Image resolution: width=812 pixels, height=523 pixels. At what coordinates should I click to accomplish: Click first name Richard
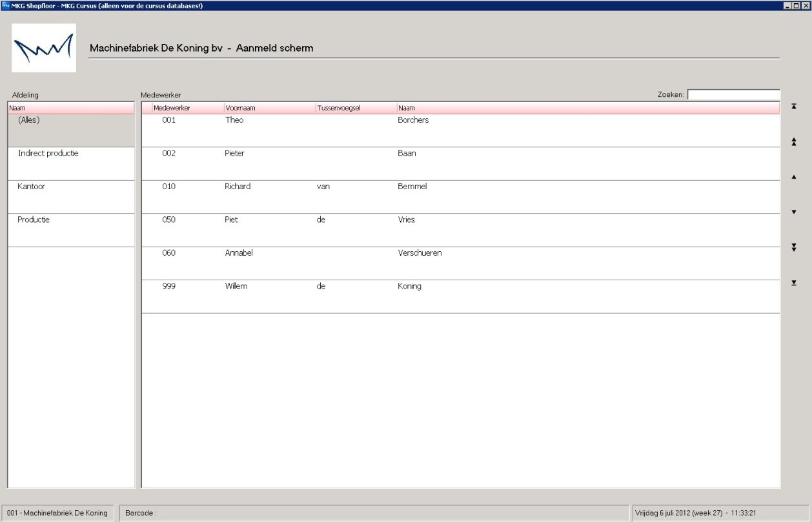[238, 187]
